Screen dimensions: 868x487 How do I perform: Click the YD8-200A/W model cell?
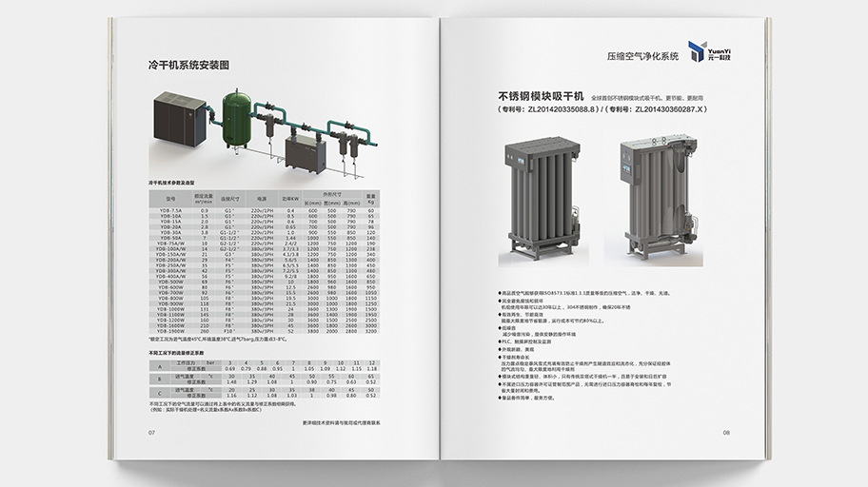(170, 260)
